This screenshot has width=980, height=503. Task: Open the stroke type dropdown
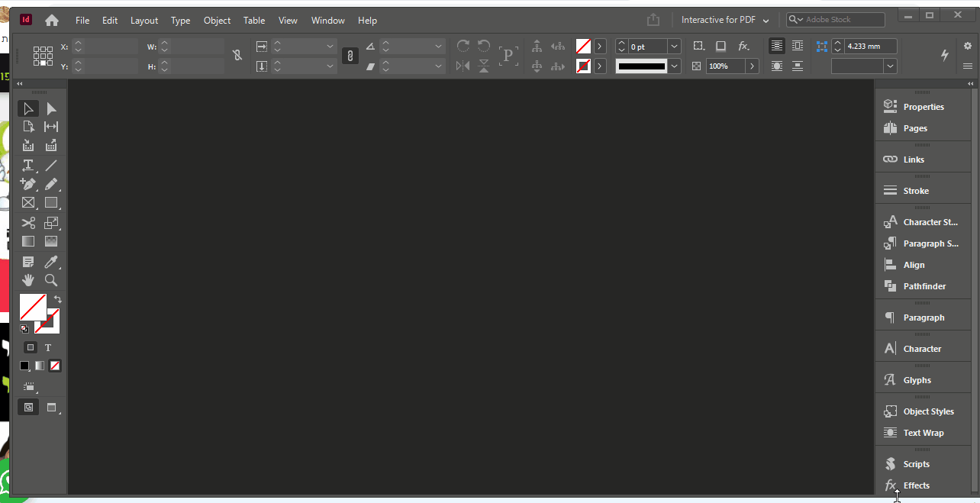pos(675,66)
